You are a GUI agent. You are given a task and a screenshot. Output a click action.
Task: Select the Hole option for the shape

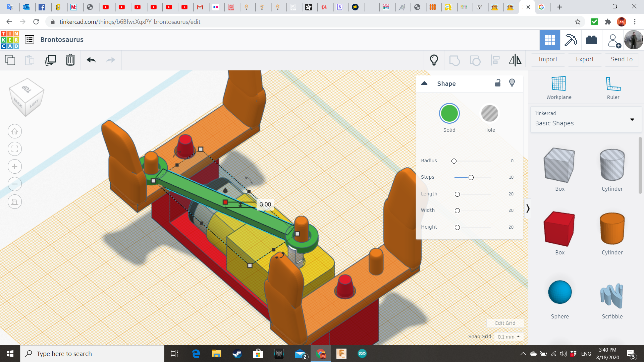(x=490, y=113)
